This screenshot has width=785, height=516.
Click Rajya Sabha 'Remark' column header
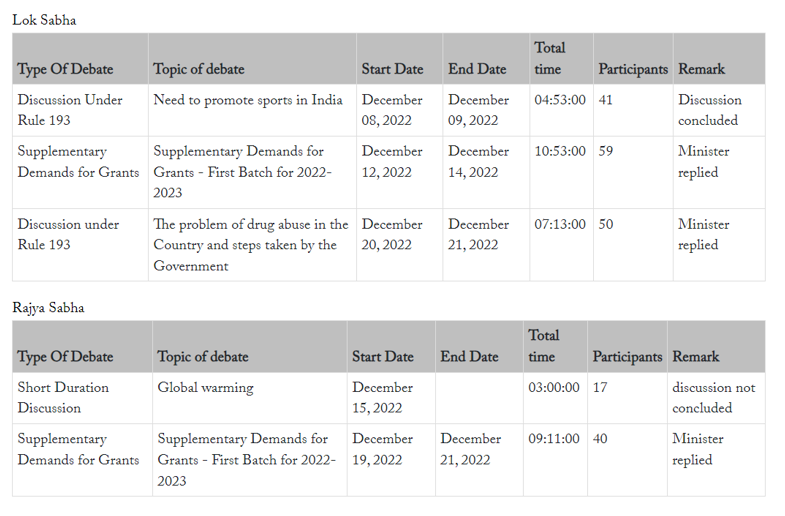pos(716,346)
